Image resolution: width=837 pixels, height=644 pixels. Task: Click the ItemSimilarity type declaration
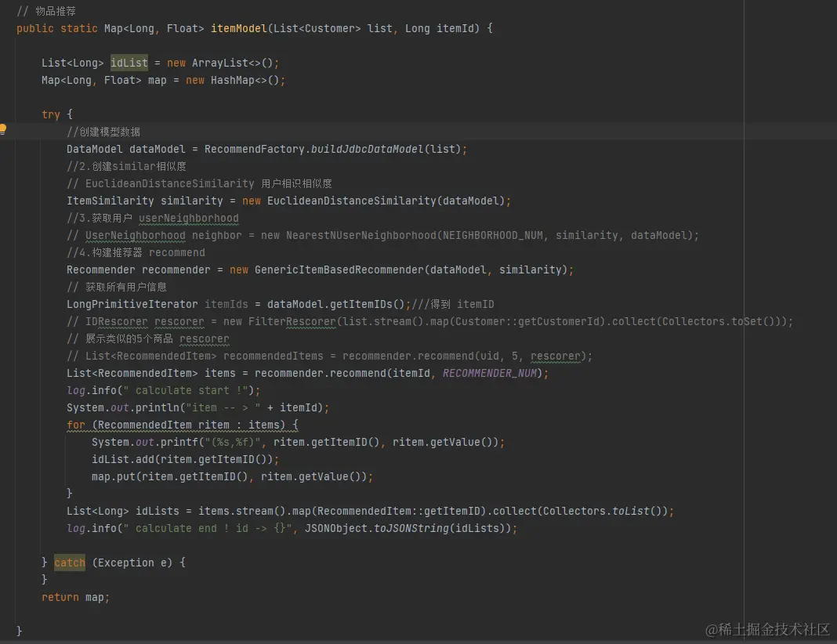click(110, 201)
